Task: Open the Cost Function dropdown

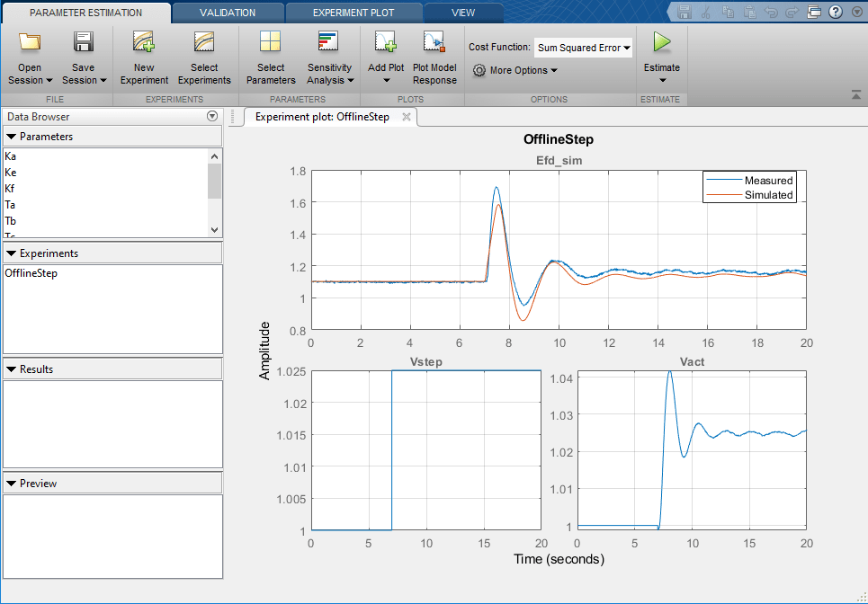Action: 583,47
